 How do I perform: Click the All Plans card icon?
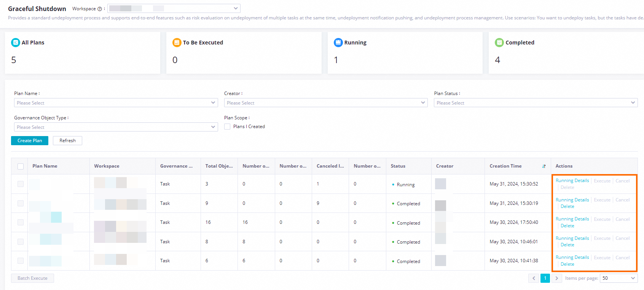[x=16, y=43]
